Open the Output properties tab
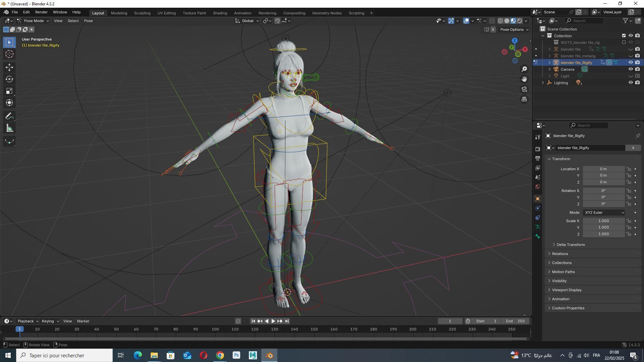 tap(538, 158)
